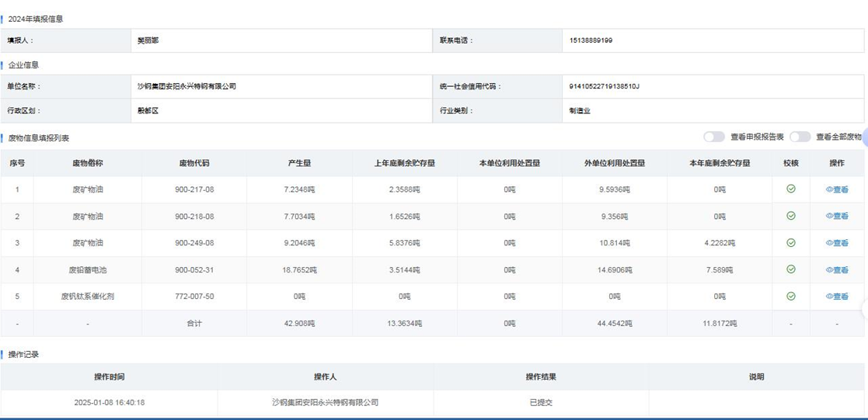Click the 产生量 column header
The height and width of the screenshot is (420, 868).
click(x=299, y=163)
